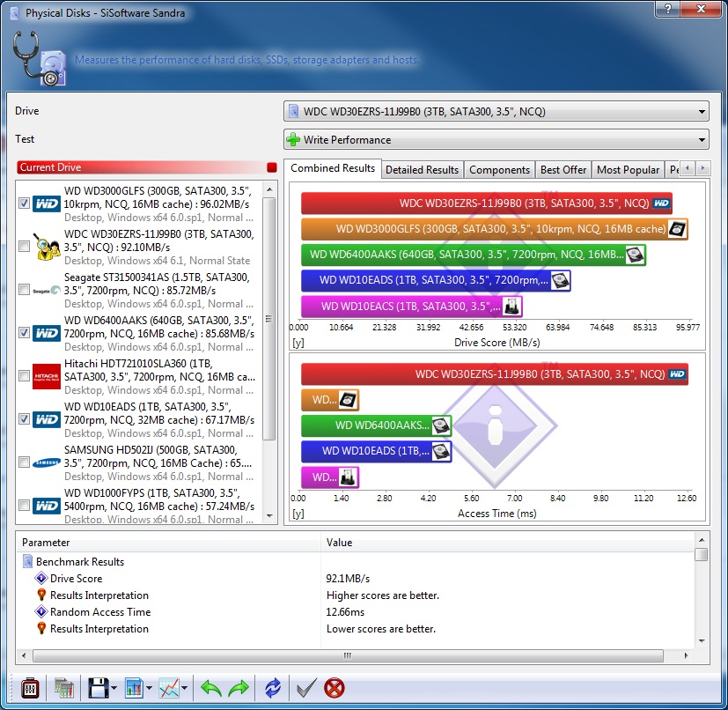Switch to the Detailed Results tab
The width and height of the screenshot is (728, 710).
pyautogui.click(x=422, y=170)
